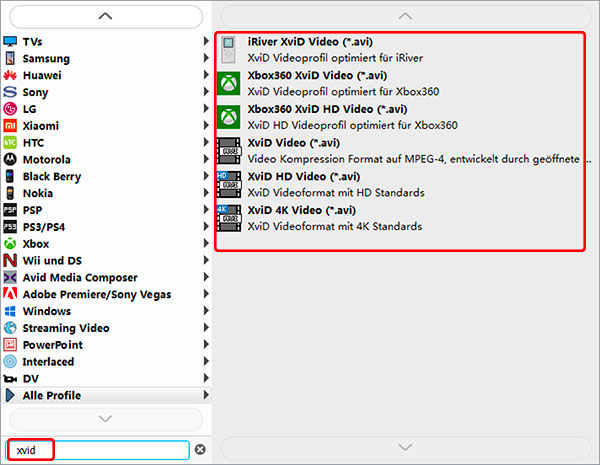Click the Nintendo N icon for Wii und DS
This screenshot has height=465, width=600.
tap(10, 260)
